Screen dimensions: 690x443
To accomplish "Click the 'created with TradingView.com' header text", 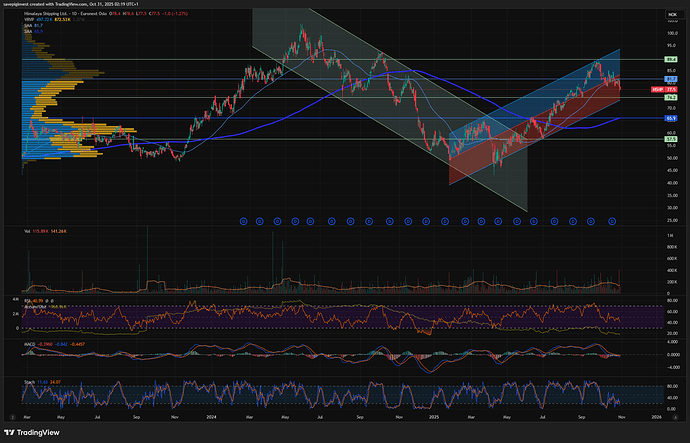I will point(80,6).
